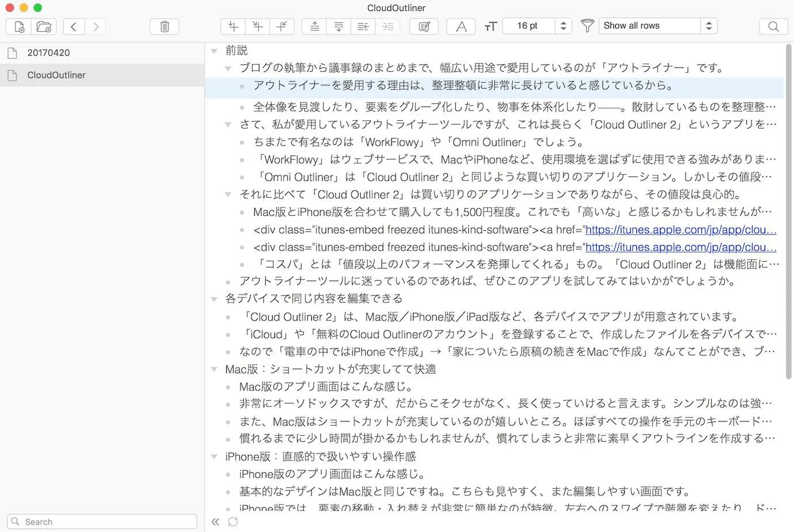
Task: Click the sync refresh icon at bottom
Action: point(232,522)
